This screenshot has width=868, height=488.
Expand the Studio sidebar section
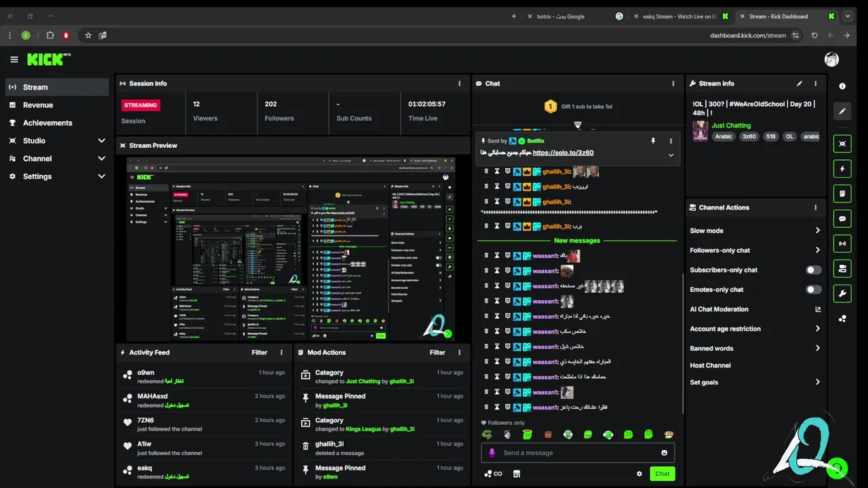[57, 140]
